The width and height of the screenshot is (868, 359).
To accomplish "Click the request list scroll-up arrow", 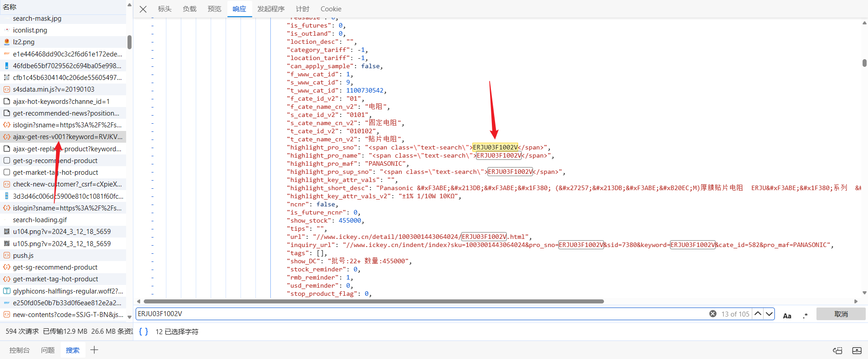I will click(130, 5).
